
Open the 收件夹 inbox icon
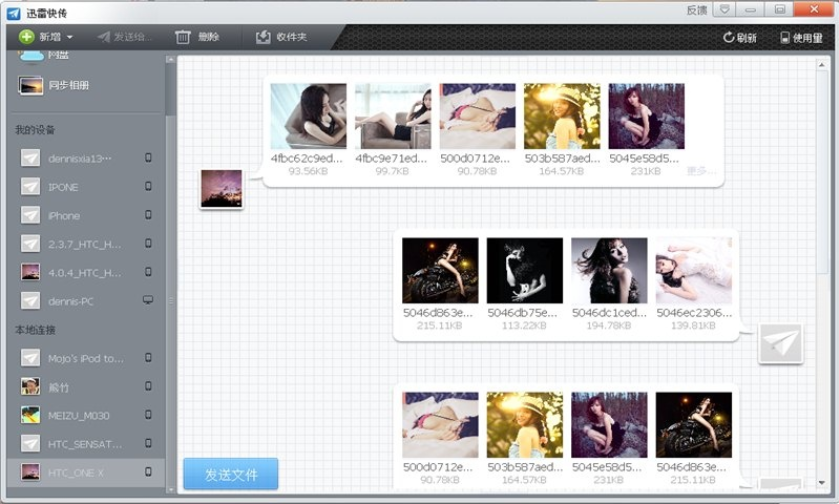point(263,37)
